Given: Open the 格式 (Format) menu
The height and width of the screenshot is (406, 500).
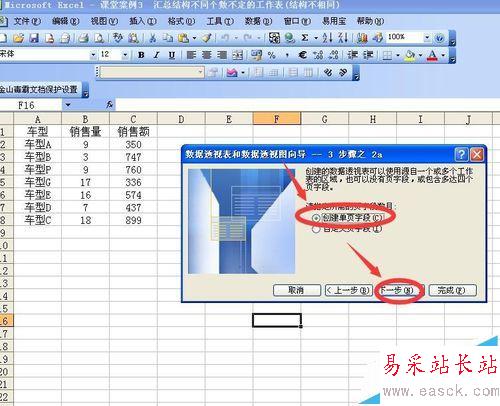Looking at the screenshot, I should click(181, 21).
